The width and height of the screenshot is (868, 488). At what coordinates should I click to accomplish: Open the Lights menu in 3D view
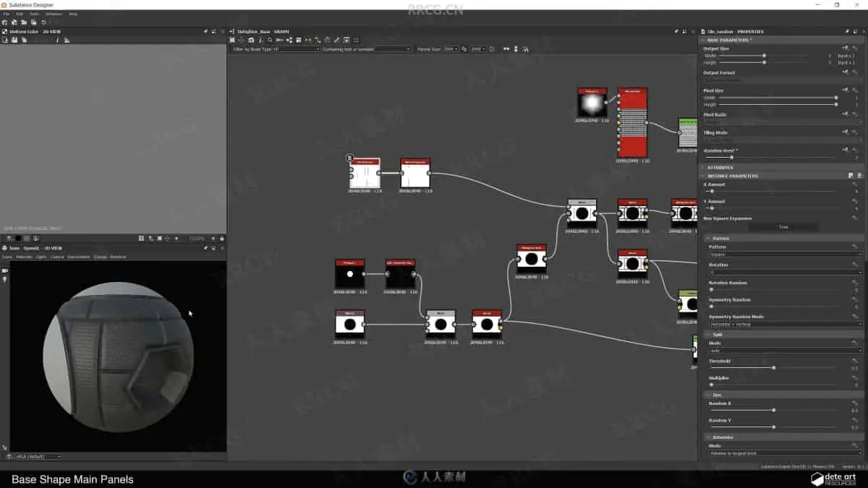click(x=41, y=257)
